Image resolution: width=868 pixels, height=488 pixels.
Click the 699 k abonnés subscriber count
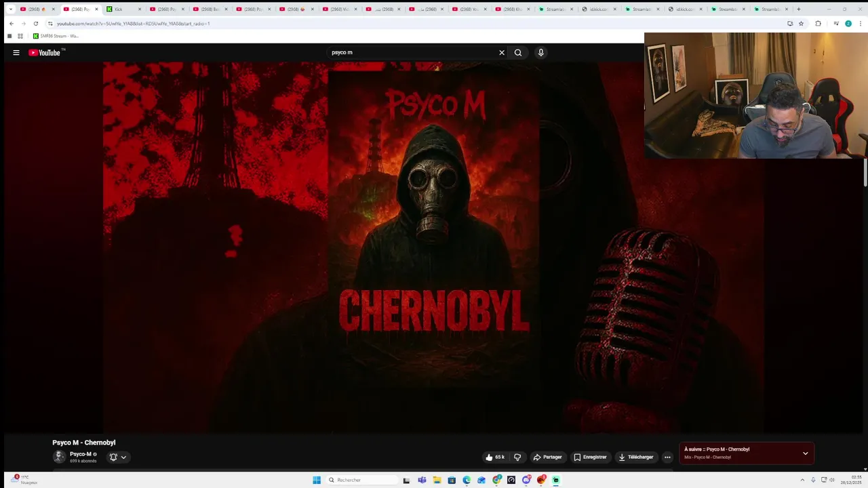[83, 461]
